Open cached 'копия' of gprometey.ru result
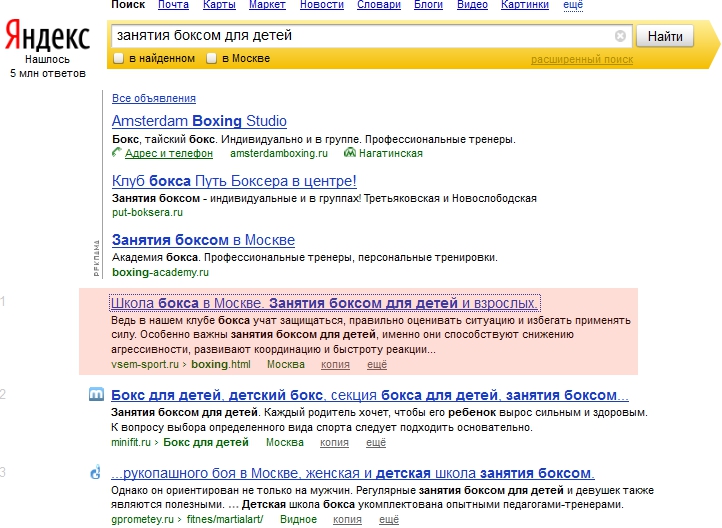This screenshot has width=722, height=528. click(347, 519)
